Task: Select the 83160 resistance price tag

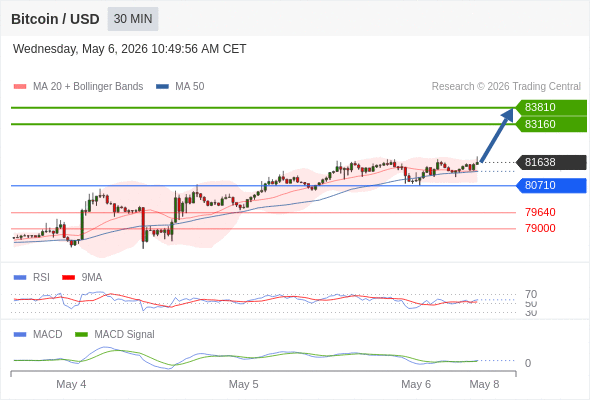Action: click(x=551, y=124)
